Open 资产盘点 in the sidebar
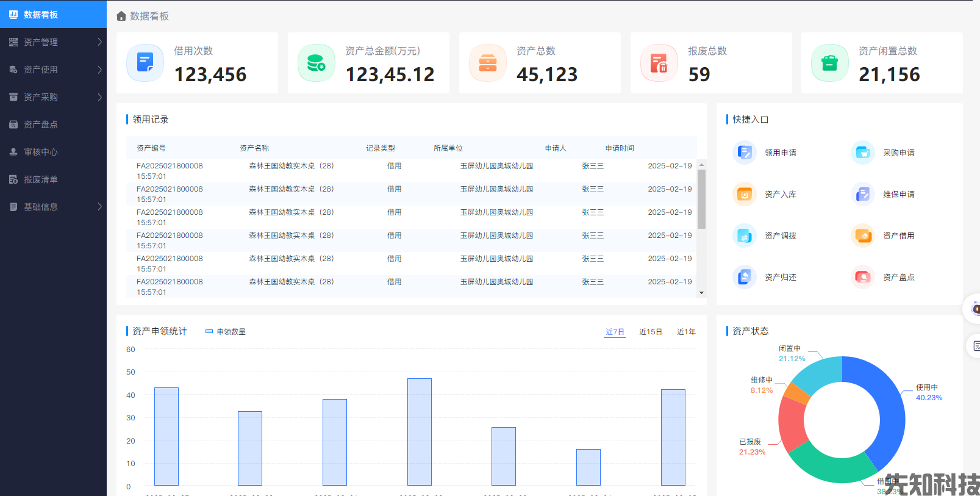 click(53, 124)
